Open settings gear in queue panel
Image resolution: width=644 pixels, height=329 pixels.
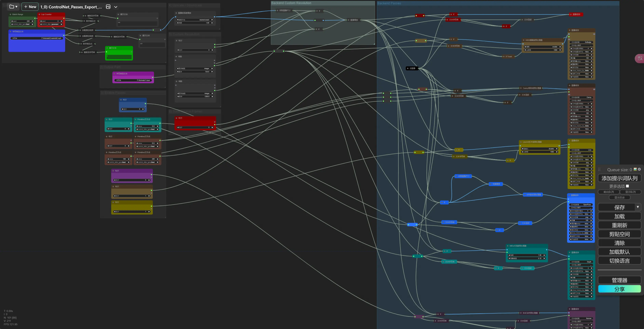(x=639, y=169)
